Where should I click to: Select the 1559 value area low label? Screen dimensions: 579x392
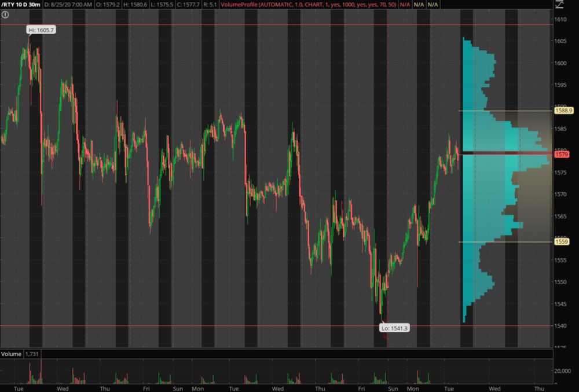click(x=561, y=241)
